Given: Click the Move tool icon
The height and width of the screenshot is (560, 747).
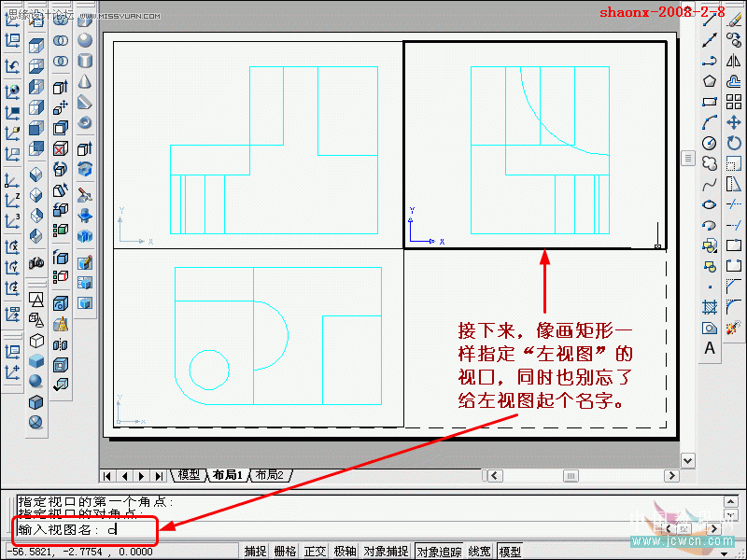Looking at the screenshot, I should pos(734,122).
